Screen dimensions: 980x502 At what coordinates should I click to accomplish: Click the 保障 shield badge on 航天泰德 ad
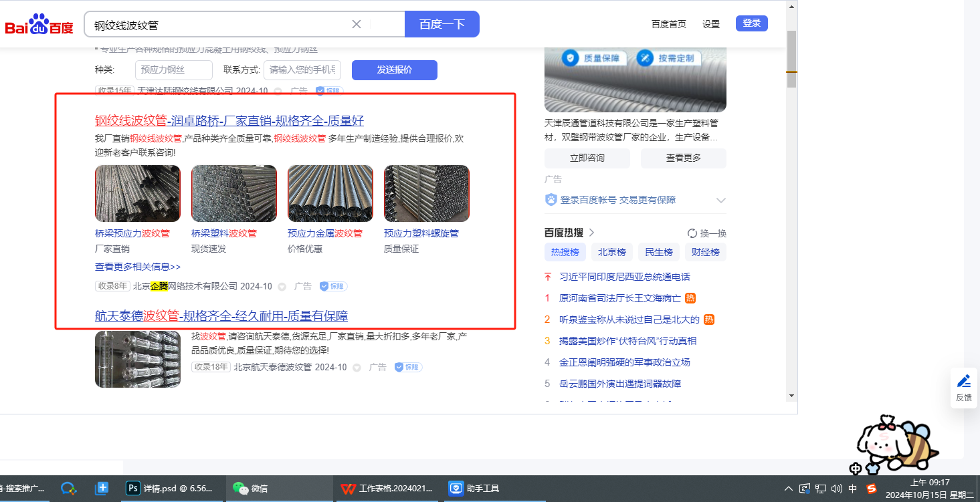point(408,367)
